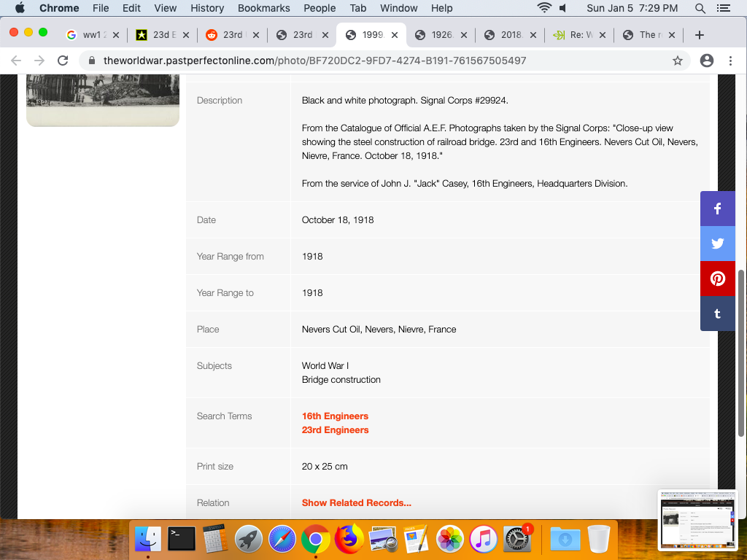The width and height of the screenshot is (747, 560).
Task: Click the 16th Engineers search term
Action: coord(335,416)
